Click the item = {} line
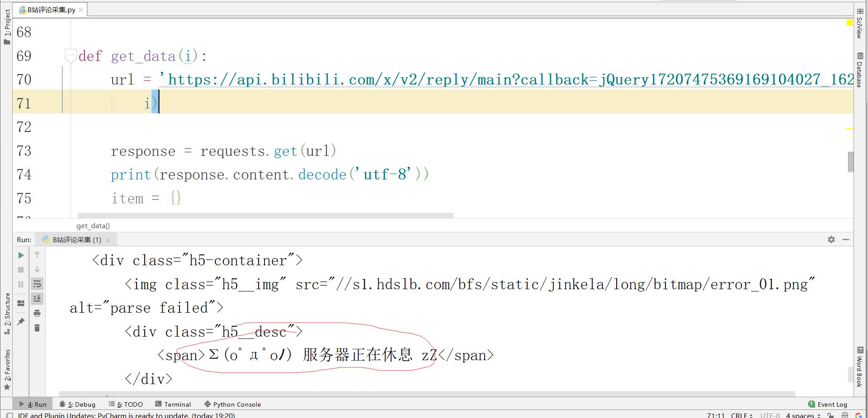 point(146,198)
